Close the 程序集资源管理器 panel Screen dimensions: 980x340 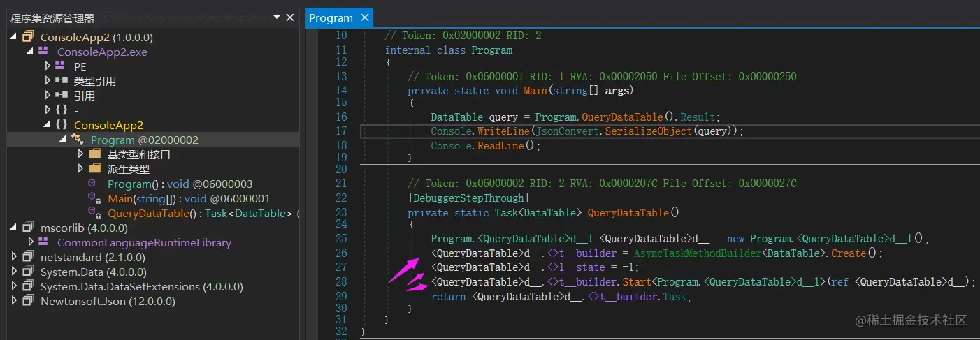pos(291,17)
